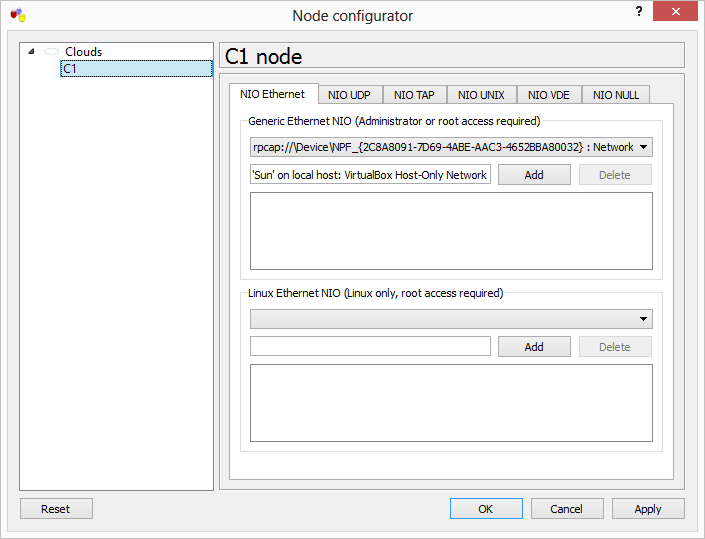Click the Linux Ethernet NIO text field
705x539 pixels.
370,347
